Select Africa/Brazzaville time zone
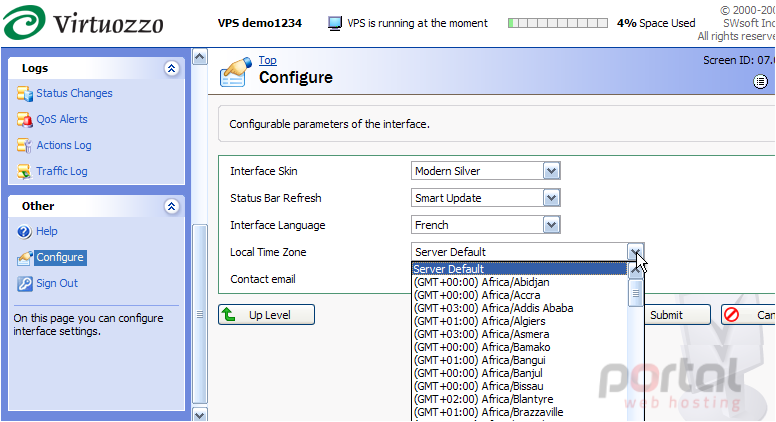 520,412
